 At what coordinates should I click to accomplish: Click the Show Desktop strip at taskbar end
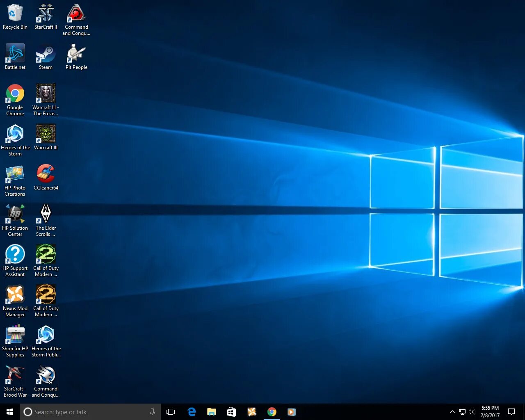(524, 412)
